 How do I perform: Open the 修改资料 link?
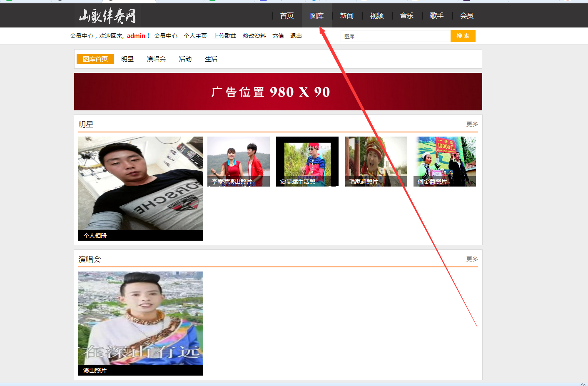pyautogui.click(x=254, y=36)
